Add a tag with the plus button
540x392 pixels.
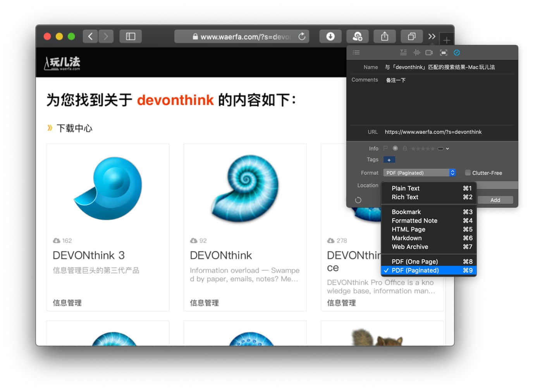pyautogui.click(x=389, y=160)
